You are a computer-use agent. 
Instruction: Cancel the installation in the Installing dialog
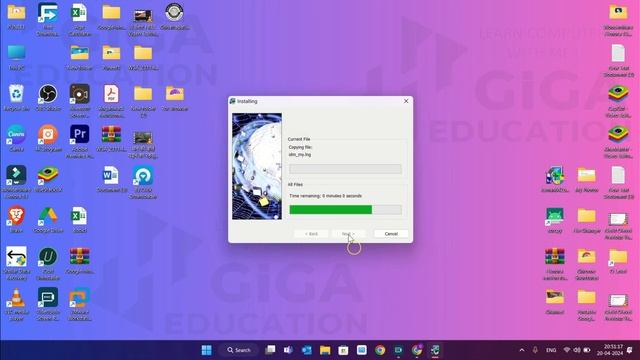point(391,234)
